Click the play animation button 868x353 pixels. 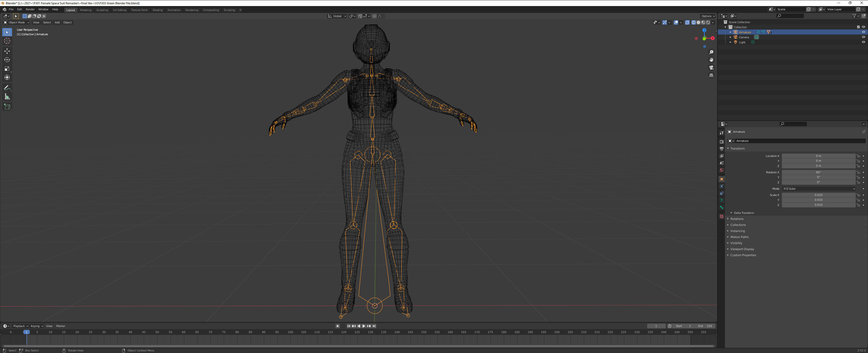(364, 326)
